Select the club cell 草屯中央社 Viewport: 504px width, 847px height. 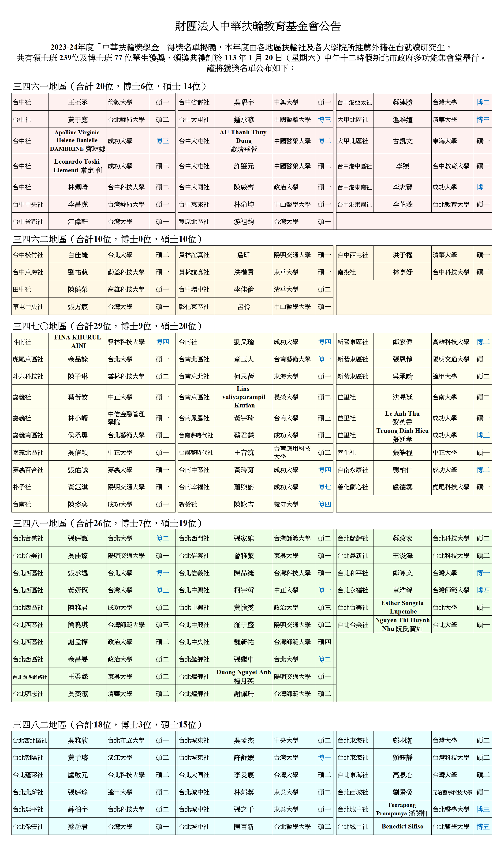30,306
